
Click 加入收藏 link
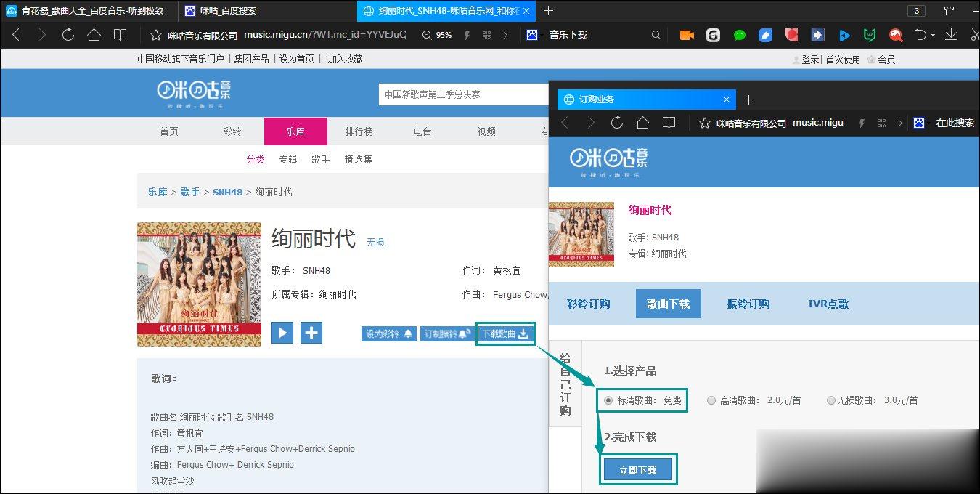pos(345,59)
